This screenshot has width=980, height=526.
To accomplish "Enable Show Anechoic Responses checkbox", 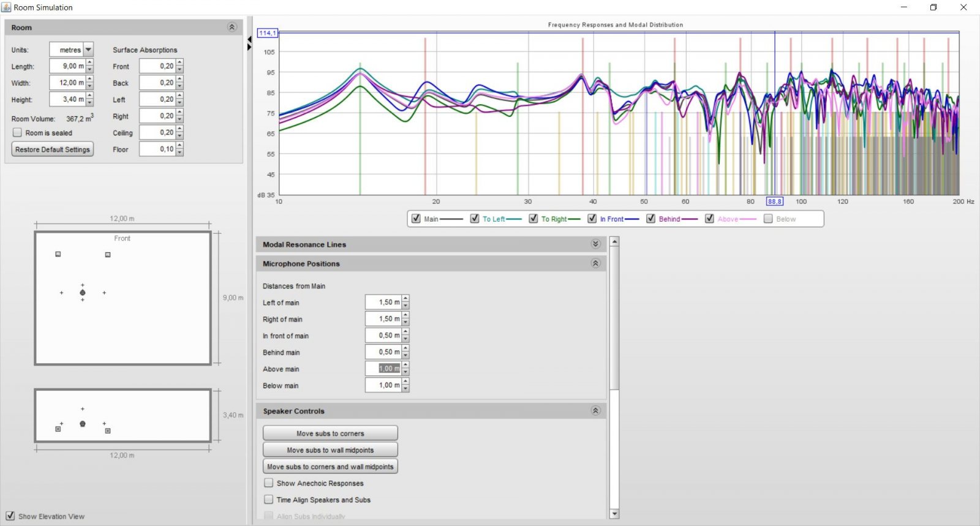I will [x=268, y=483].
